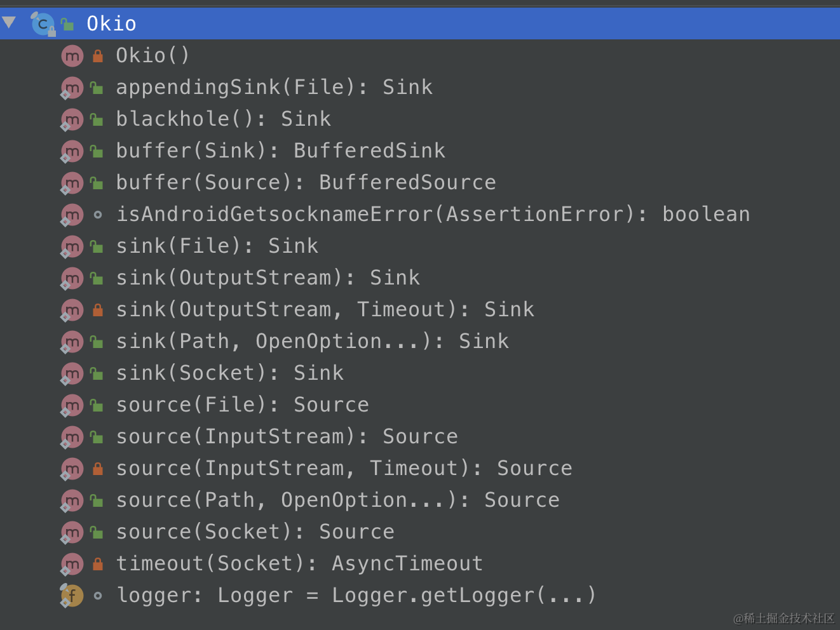Select the Okio root class row
This screenshot has width=840, height=630.
[x=420, y=23]
